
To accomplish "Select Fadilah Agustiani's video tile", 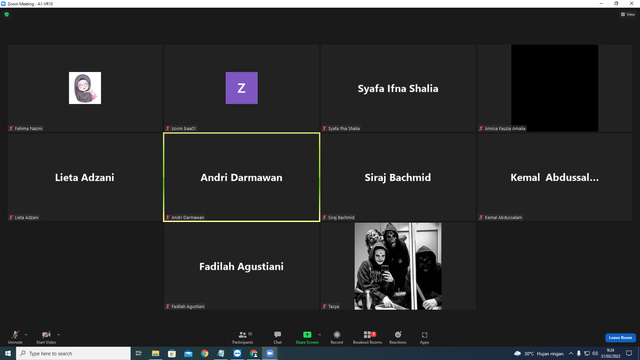I will [x=242, y=266].
